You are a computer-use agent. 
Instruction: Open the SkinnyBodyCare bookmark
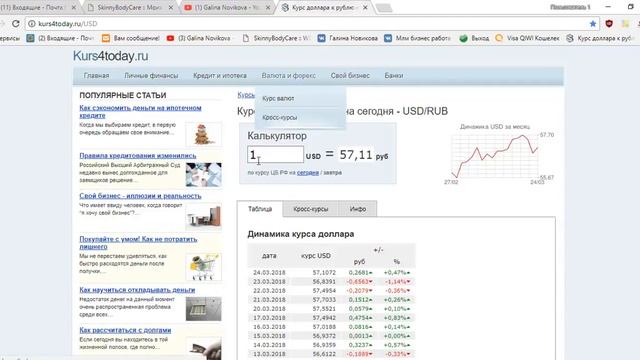pyautogui.click(x=276, y=38)
